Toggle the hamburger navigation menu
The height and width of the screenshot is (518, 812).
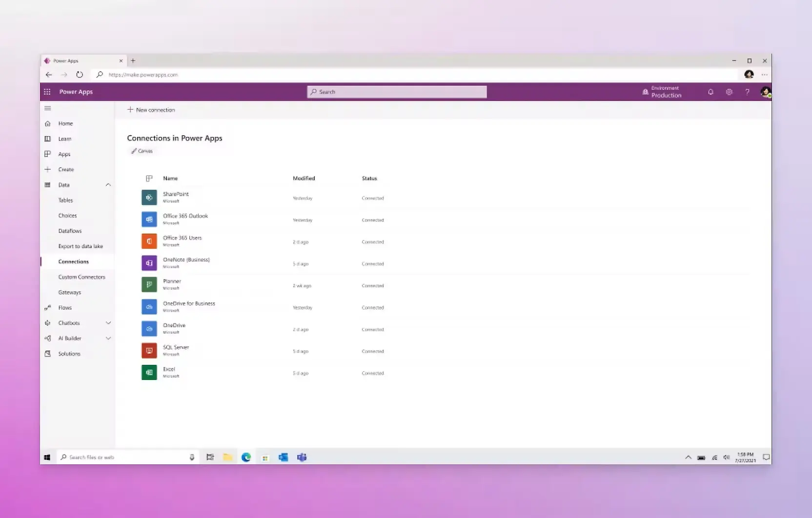coord(48,108)
